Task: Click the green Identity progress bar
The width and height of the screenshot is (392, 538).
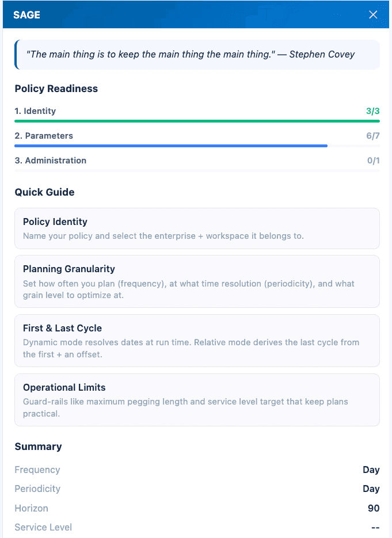Action: 197,121
